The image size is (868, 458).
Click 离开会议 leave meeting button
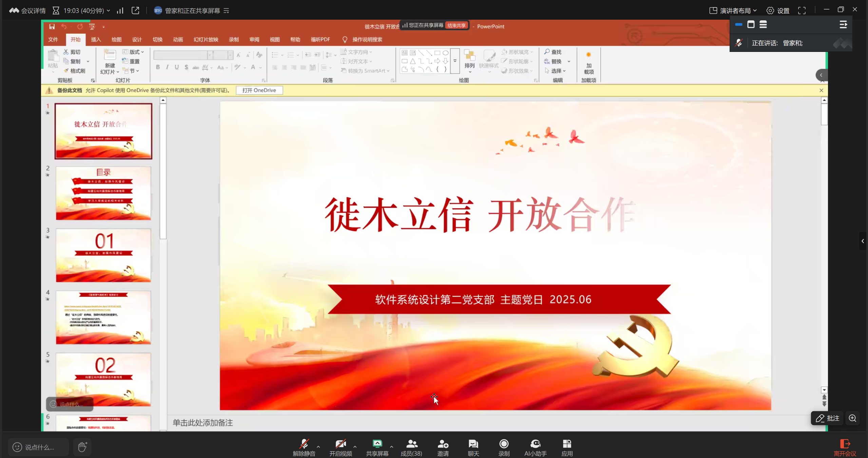(x=845, y=447)
